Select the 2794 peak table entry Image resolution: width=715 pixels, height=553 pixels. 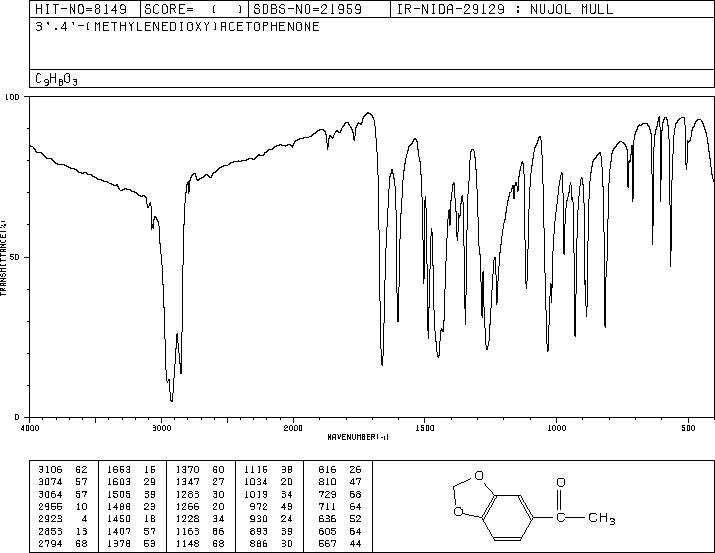tap(62, 544)
